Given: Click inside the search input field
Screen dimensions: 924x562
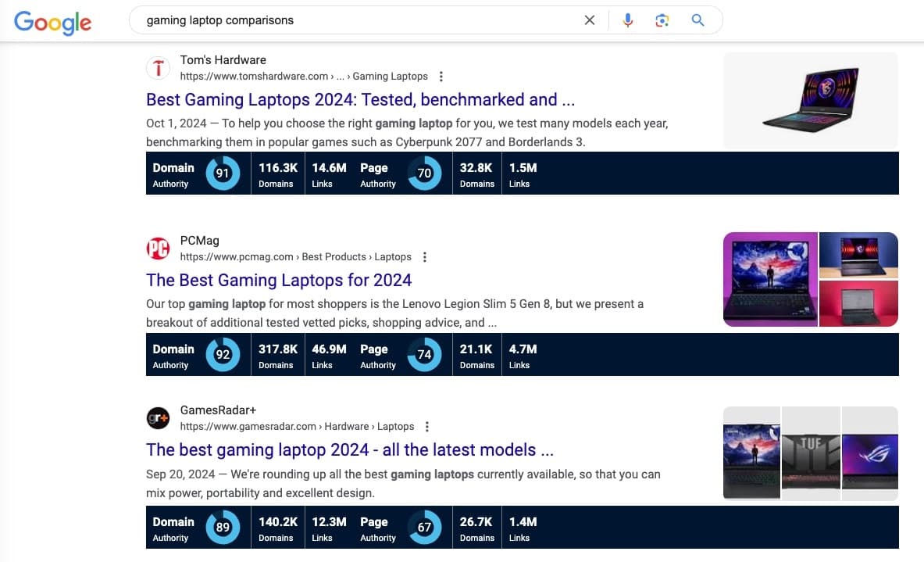Looking at the screenshot, I should pos(351,20).
